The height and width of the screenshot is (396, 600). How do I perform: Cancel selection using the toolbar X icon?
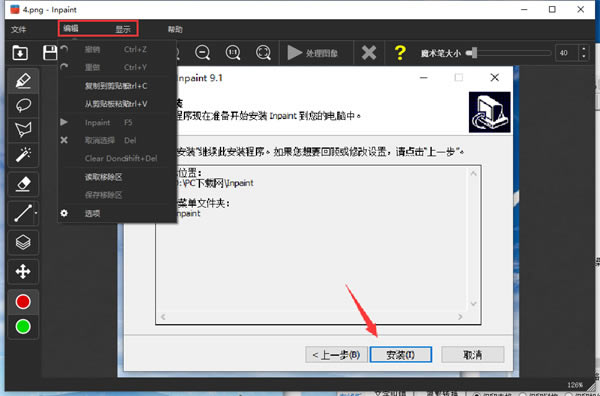click(369, 53)
